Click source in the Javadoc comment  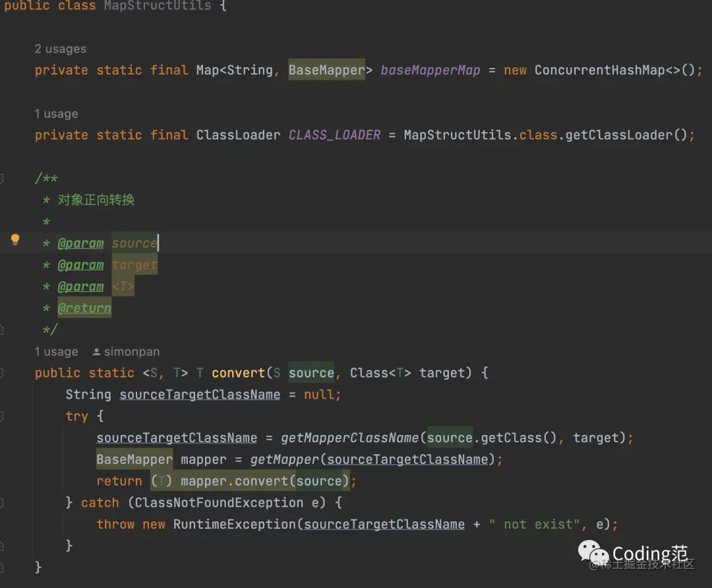[134, 243]
